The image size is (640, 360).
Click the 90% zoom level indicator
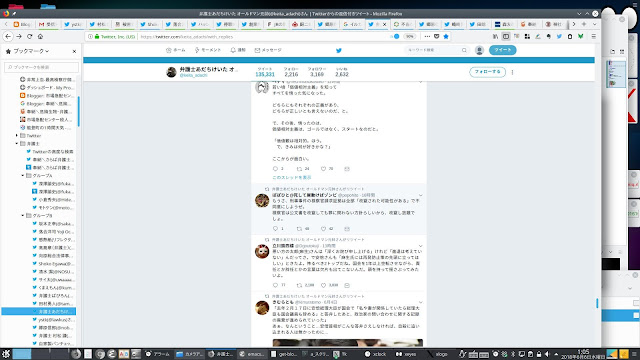tap(409, 36)
